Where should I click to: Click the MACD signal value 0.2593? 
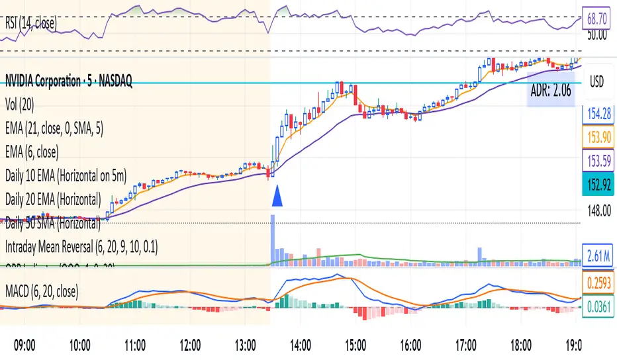click(598, 283)
